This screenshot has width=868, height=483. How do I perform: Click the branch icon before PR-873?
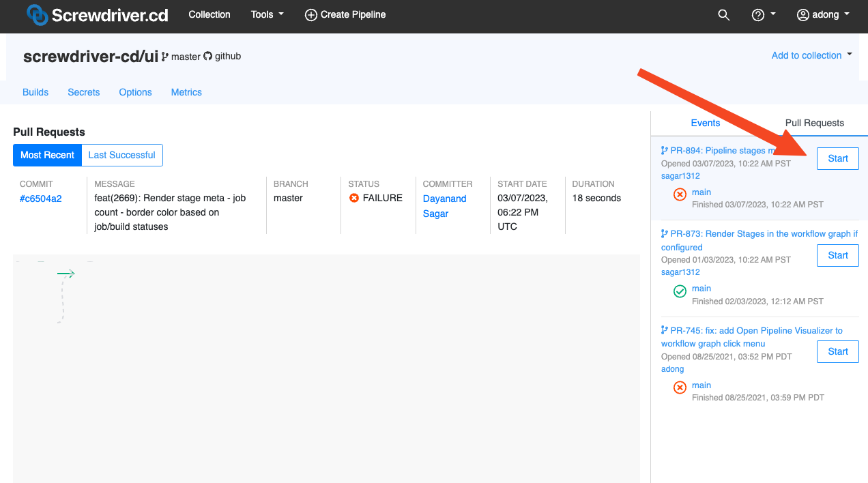[x=665, y=233]
